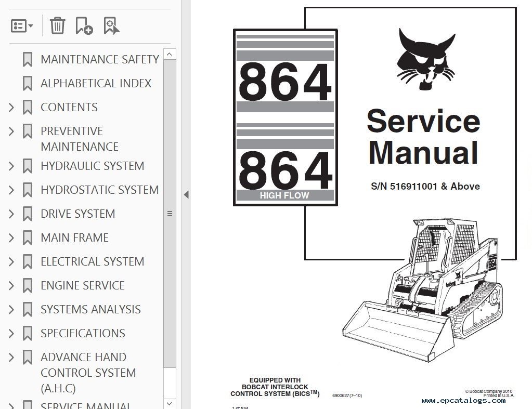Image resolution: width=532 pixels, height=409 pixels.
Task: Click the bookmark icon beside ADVANCE HAND CONTROL
Action: click(x=28, y=358)
